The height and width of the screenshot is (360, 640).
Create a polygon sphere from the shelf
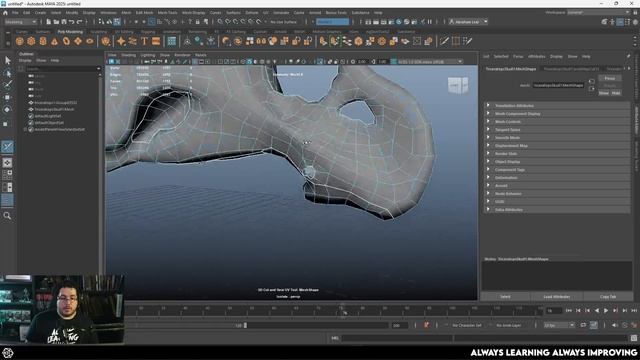pyautogui.click(x=19, y=41)
